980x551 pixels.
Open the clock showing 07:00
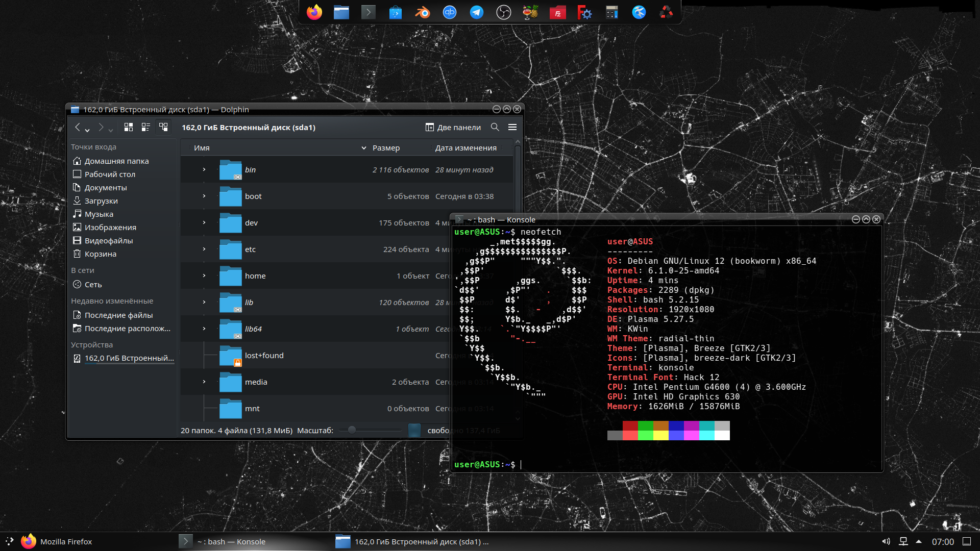943,541
